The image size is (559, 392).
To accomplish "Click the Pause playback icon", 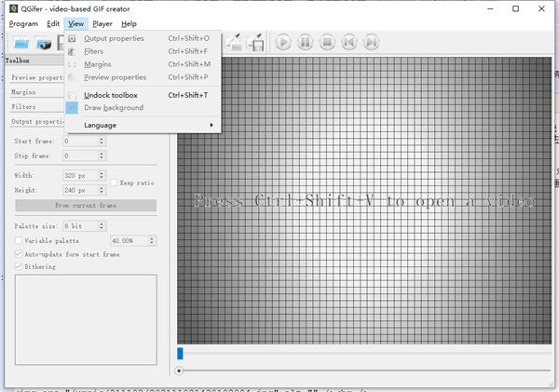I will [x=306, y=42].
